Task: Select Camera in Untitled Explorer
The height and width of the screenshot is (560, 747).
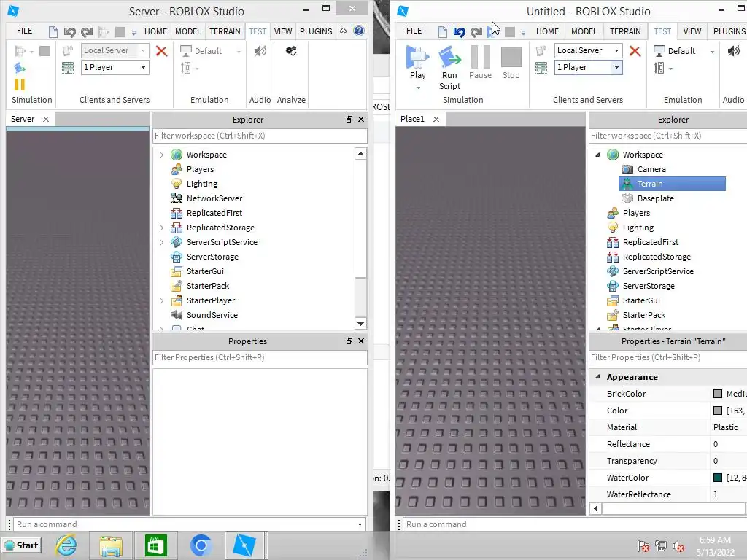Action: pos(651,169)
